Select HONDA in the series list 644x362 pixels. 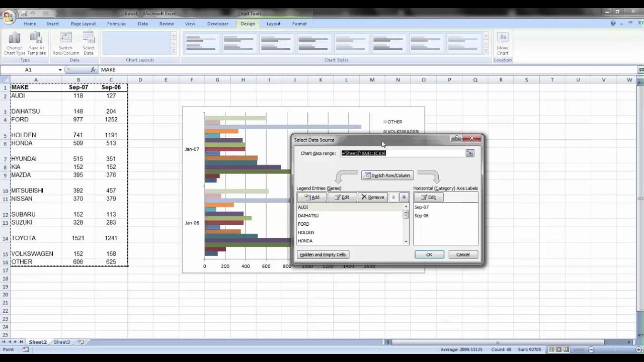coord(350,241)
